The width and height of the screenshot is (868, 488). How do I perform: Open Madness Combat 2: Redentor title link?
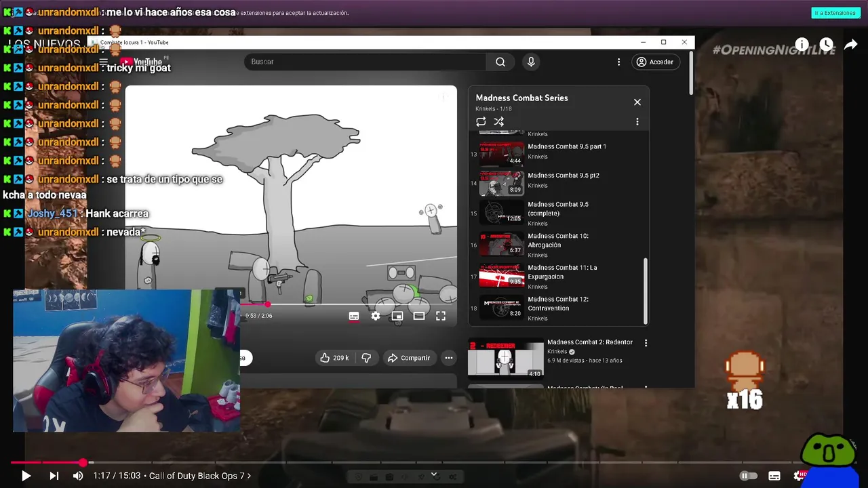[x=590, y=342]
